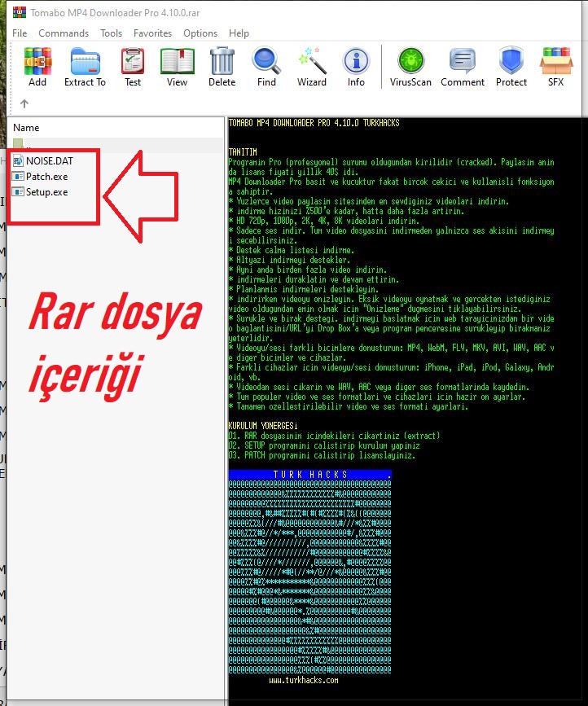Click the Find magnifier toolbar icon
The height and width of the screenshot is (706, 588).
tap(266, 61)
